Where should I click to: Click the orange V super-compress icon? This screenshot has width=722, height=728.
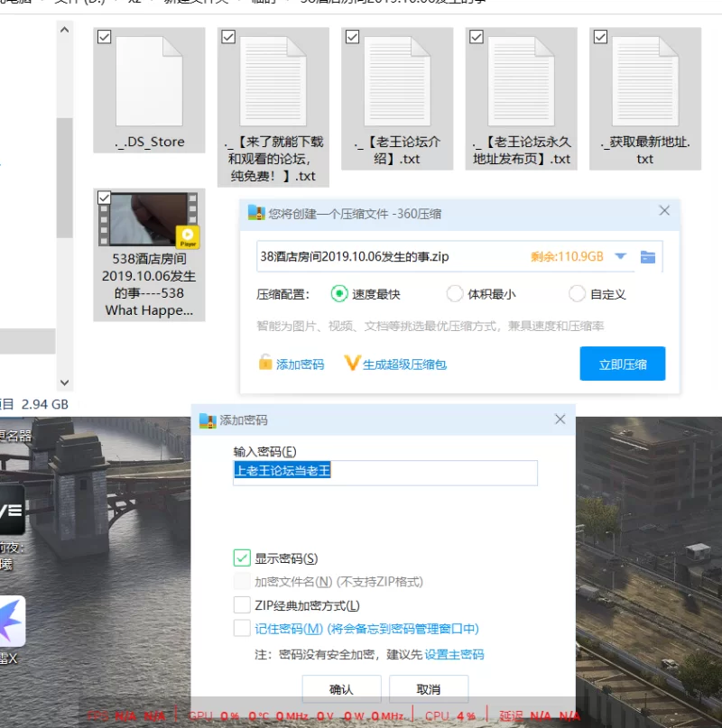pos(352,363)
